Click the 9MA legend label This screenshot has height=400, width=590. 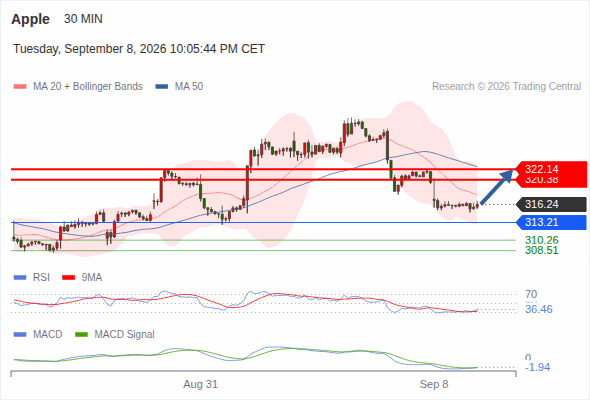92,277
